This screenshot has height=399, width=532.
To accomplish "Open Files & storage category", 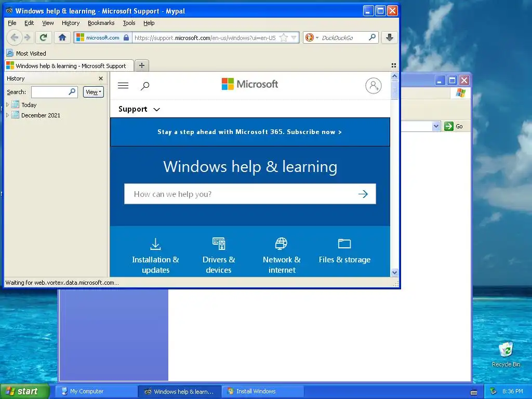I will coord(344,251).
